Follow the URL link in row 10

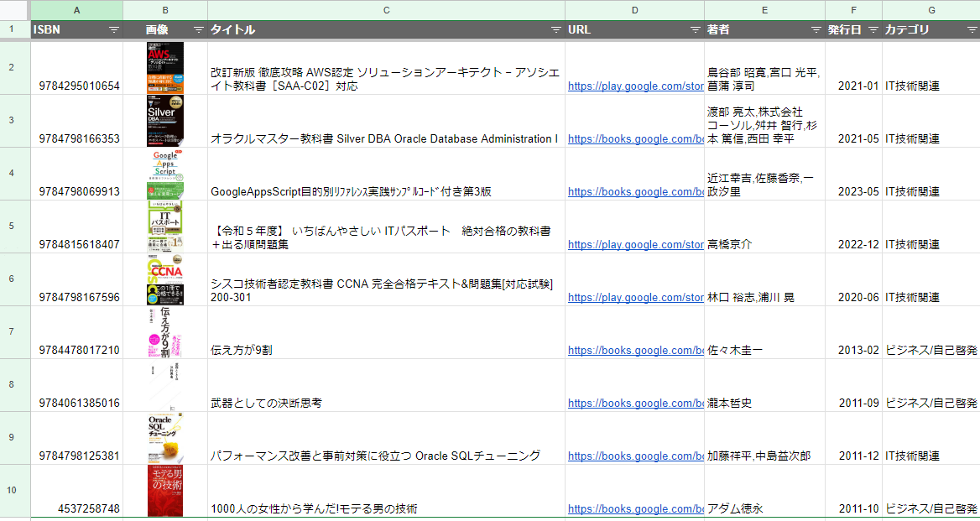click(635, 508)
